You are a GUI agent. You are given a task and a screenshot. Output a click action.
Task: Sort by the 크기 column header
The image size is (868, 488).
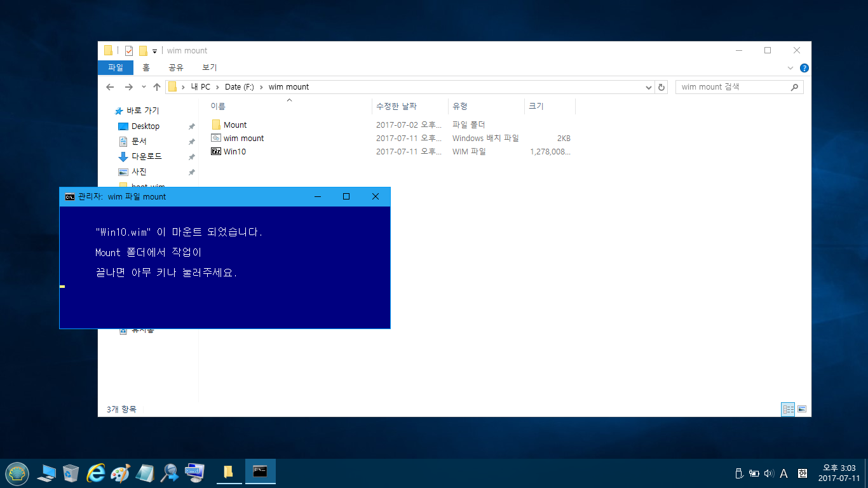[x=550, y=107]
